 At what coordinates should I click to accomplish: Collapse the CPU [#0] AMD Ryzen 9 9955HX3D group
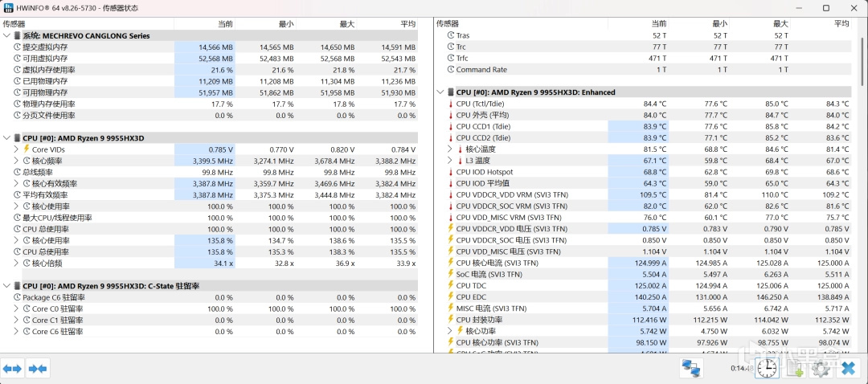pos(6,138)
